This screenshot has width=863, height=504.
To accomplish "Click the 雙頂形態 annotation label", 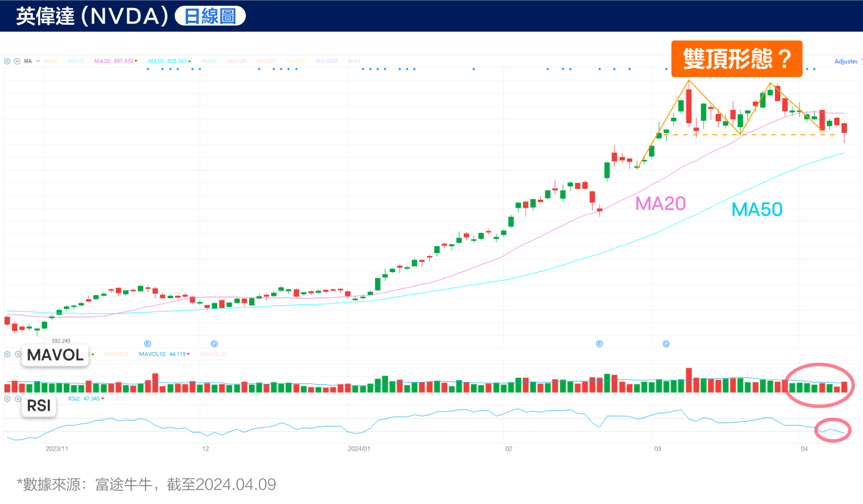I will (x=736, y=59).
